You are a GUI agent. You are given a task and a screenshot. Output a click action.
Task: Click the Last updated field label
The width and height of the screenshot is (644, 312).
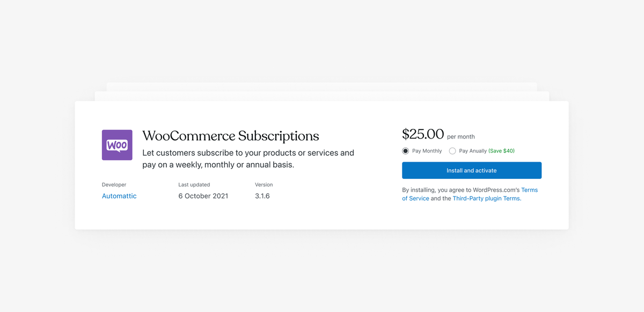[194, 185]
